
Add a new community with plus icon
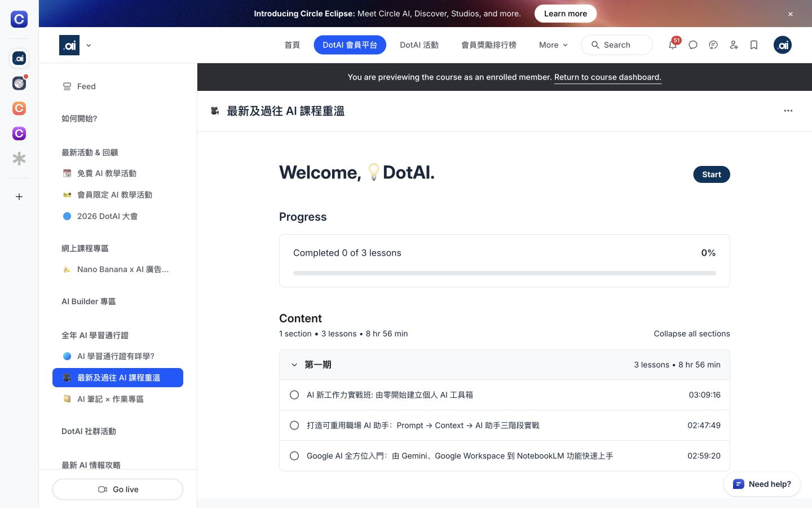click(x=19, y=197)
